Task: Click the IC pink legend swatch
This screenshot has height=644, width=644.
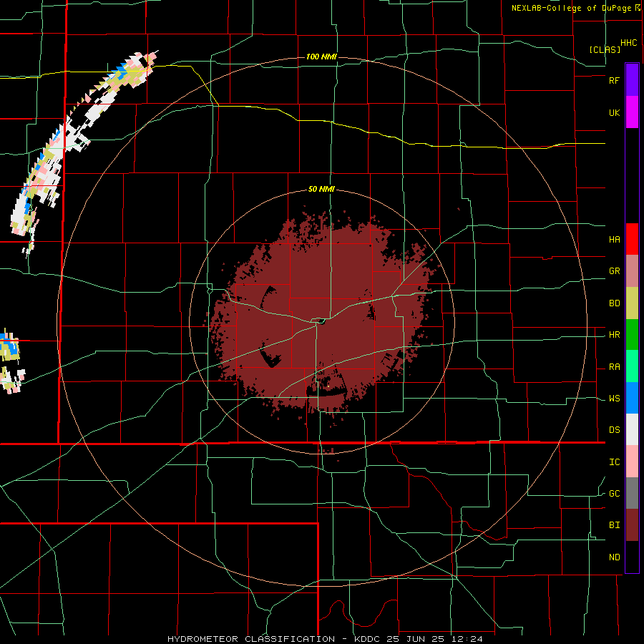Action: tap(632, 462)
